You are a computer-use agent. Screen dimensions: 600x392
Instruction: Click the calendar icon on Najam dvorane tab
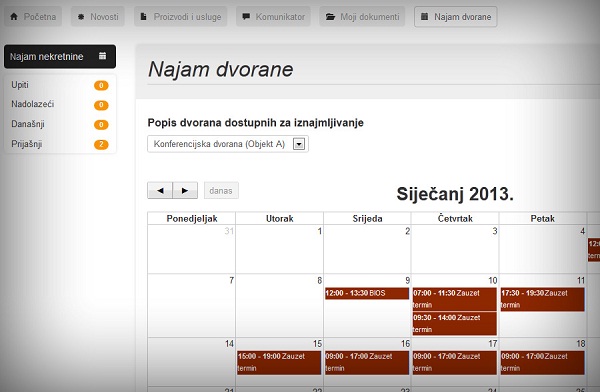pos(424,16)
